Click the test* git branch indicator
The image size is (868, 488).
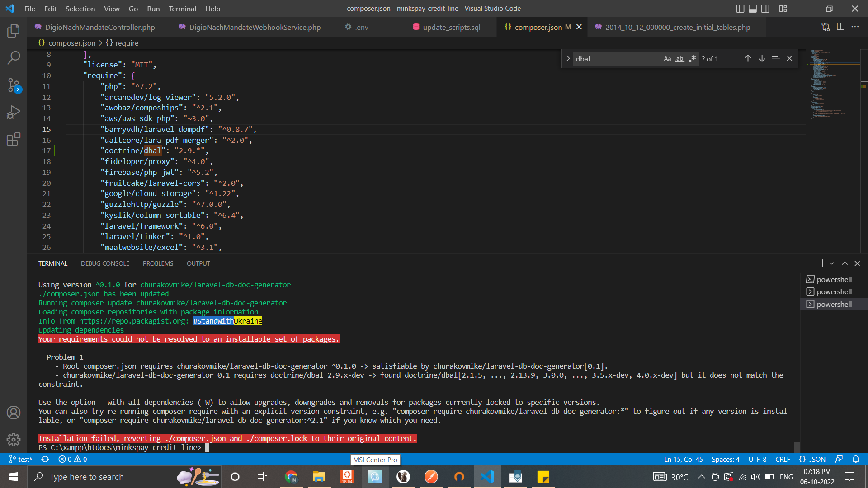[x=21, y=459]
